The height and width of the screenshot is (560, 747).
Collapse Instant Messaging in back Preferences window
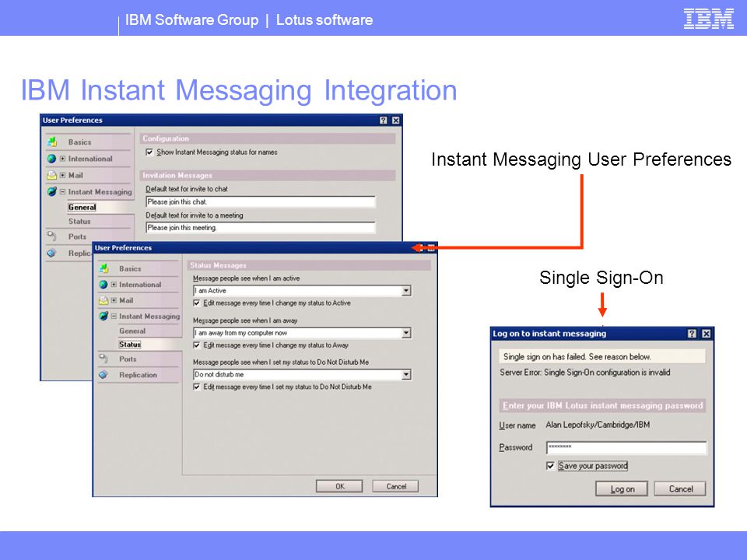(x=62, y=191)
